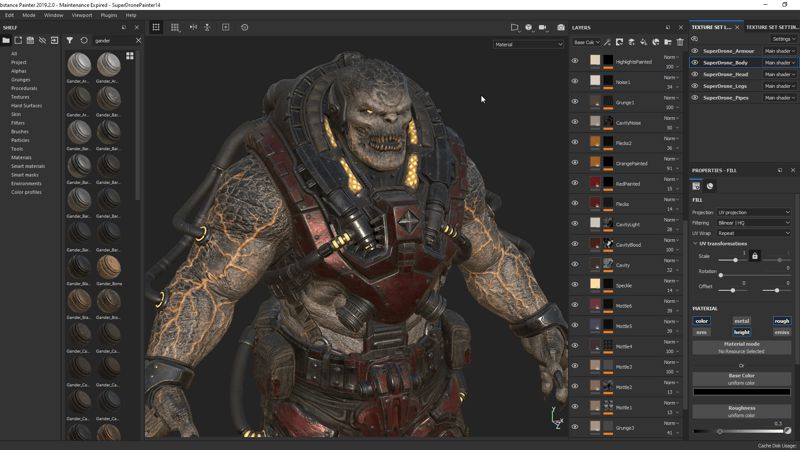The width and height of the screenshot is (800, 450).
Task: Collapse the UV transformations section
Action: (x=695, y=244)
